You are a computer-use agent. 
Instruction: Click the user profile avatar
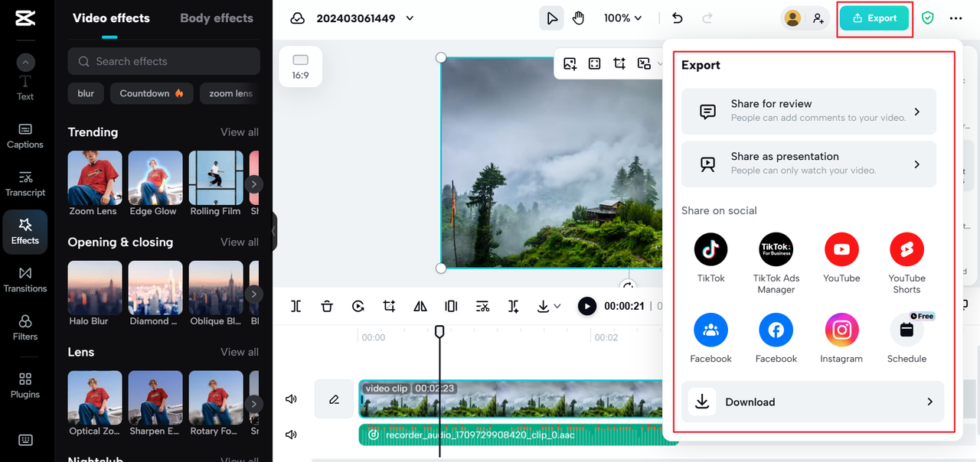pyautogui.click(x=793, y=18)
